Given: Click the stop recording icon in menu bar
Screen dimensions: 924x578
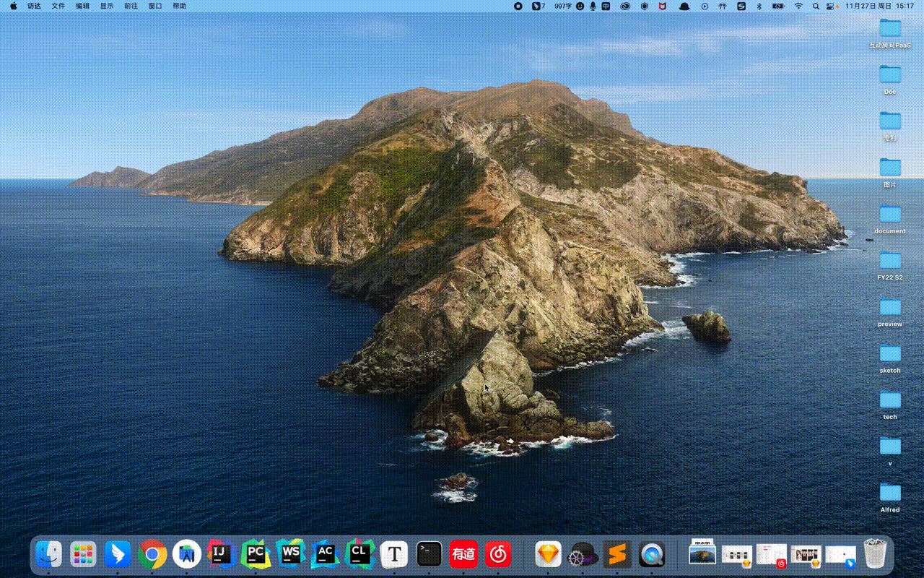Looking at the screenshot, I should [518, 6].
